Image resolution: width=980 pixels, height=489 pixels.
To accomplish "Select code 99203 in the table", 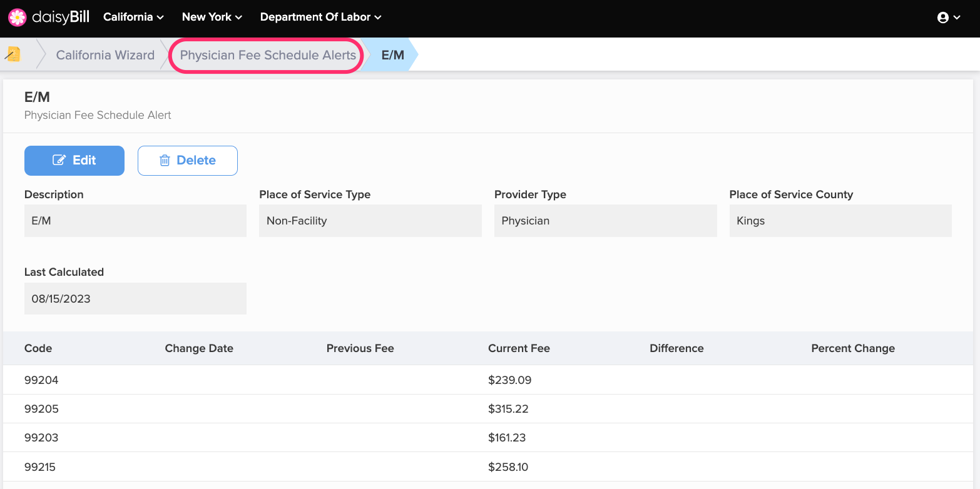I will tap(41, 438).
